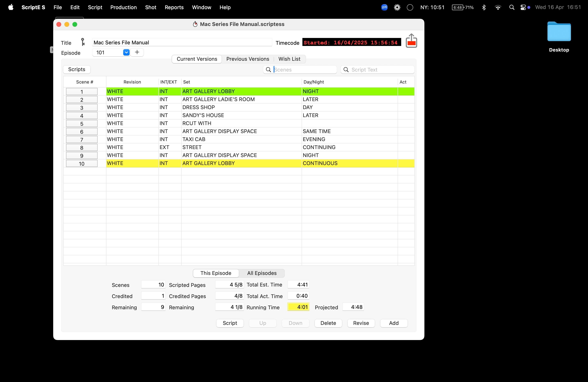This screenshot has width=588, height=382.
Task: Click the red export share icon
Action: tap(411, 41)
